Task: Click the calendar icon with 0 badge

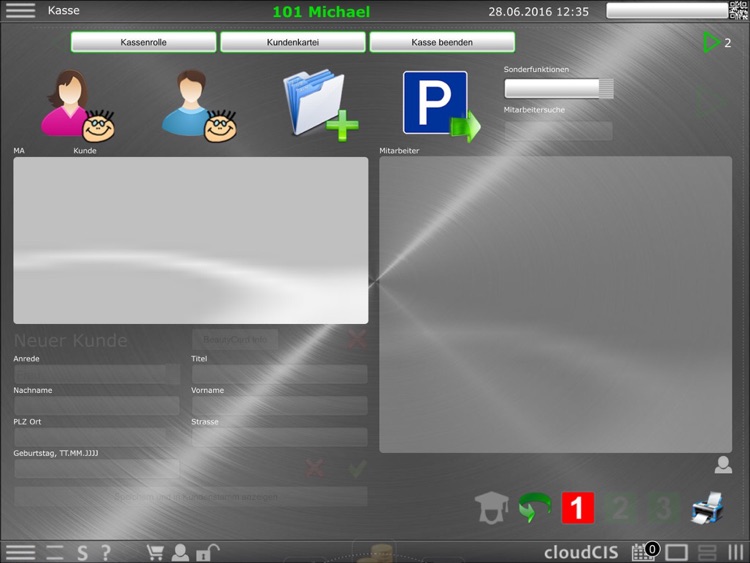Action: click(x=645, y=552)
